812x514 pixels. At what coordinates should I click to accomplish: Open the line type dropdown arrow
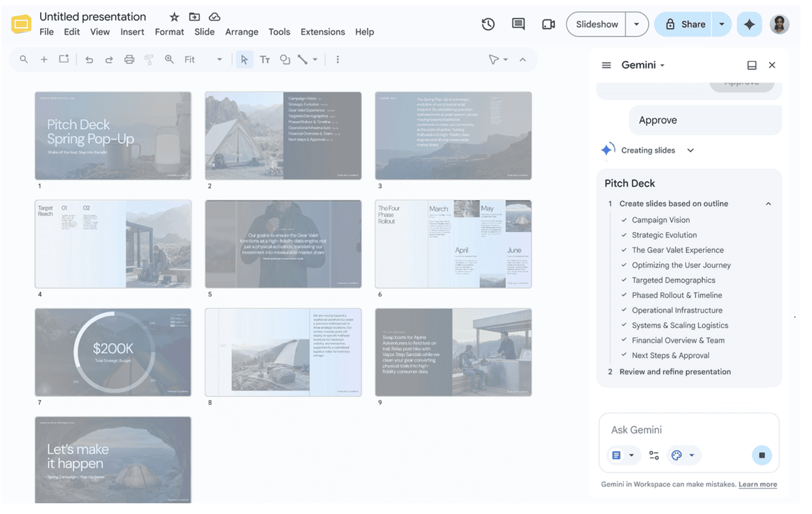[x=316, y=59]
